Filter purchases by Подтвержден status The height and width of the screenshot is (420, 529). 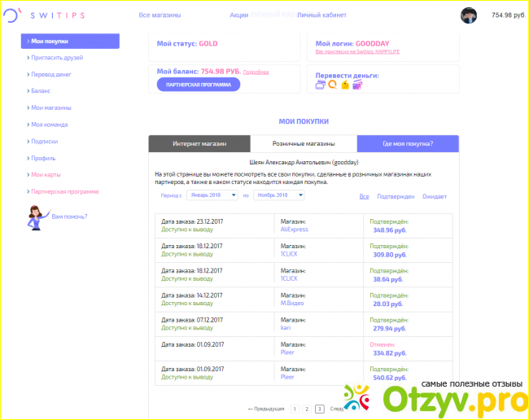[396, 196]
